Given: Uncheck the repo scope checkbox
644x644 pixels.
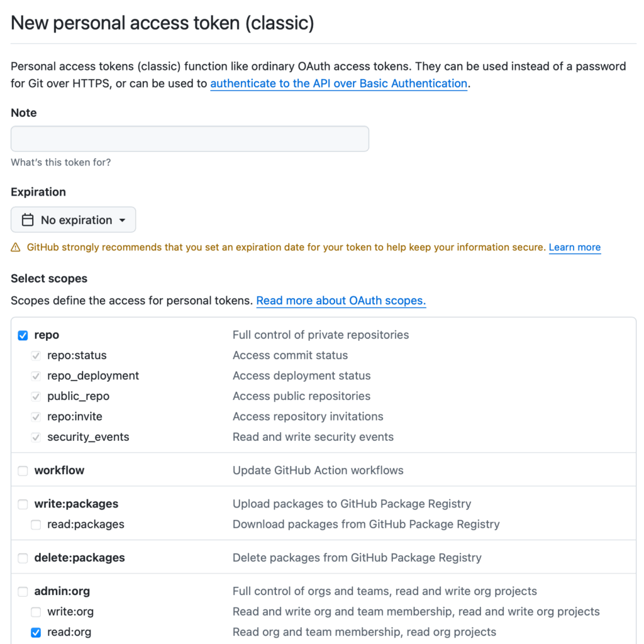Looking at the screenshot, I should [x=23, y=335].
